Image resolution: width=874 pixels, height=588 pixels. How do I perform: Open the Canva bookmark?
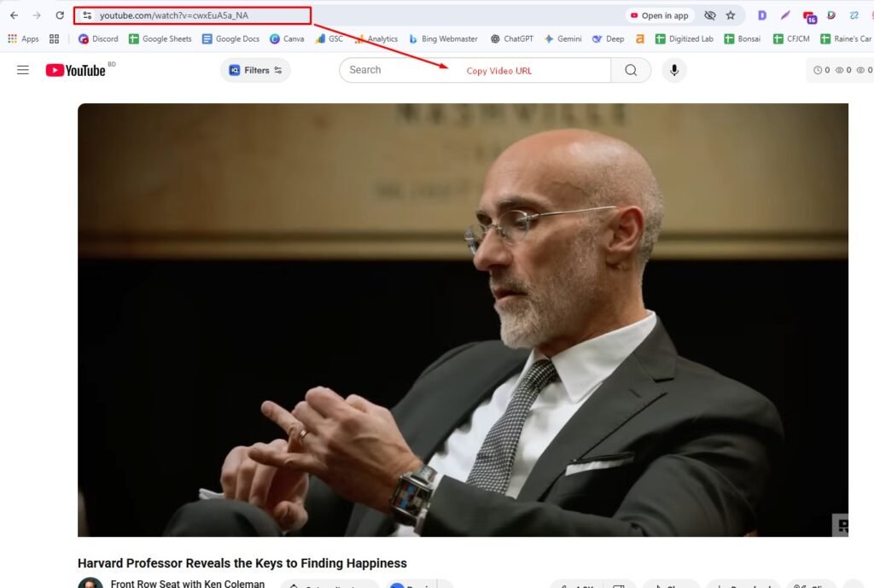coord(287,38)
